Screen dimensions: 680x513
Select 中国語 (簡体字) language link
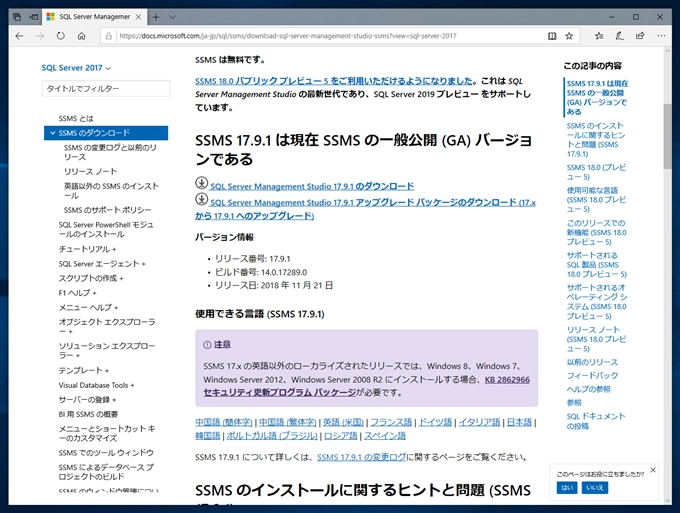click(x=223, y=422)
